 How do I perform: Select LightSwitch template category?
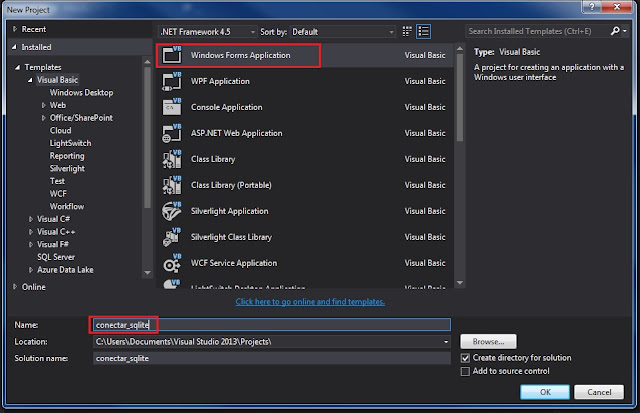click(x=70, y=143)
